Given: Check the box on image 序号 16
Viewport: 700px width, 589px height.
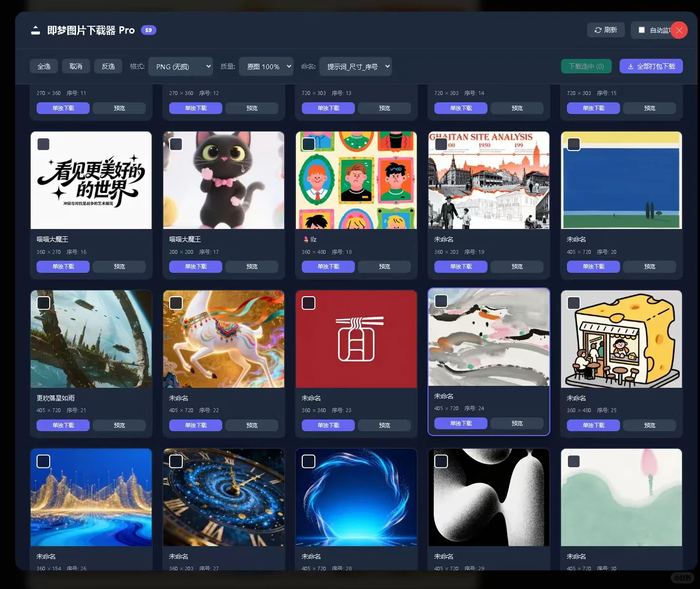Looking at the screenshot, I should [x=44, y=144].
